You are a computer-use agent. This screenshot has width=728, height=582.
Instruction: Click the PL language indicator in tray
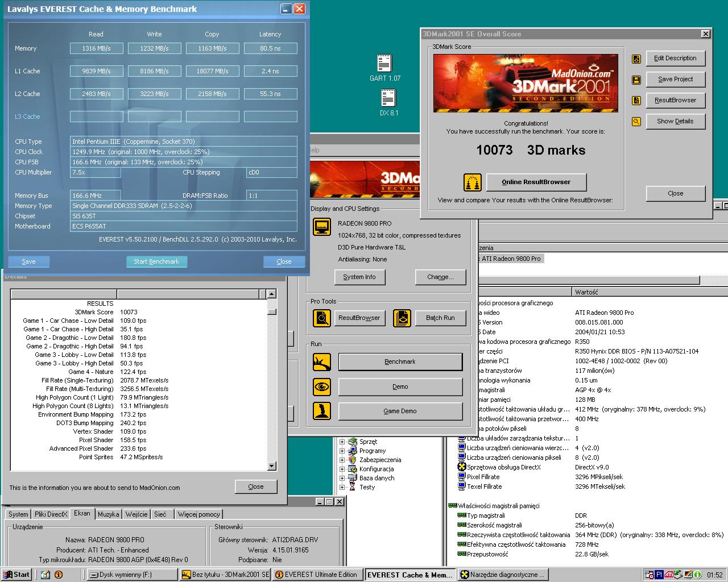(659, 575)
